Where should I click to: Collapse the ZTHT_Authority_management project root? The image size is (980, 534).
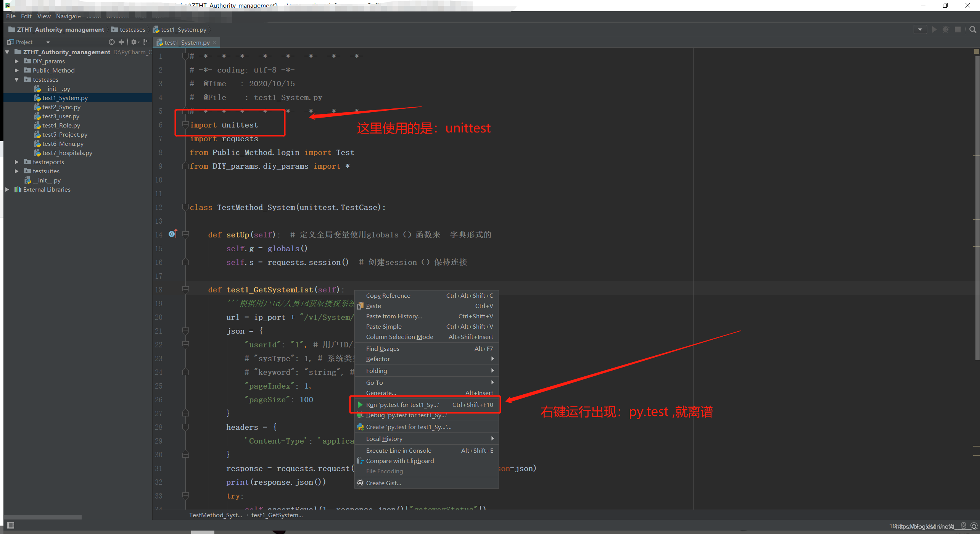pos(7,52)
